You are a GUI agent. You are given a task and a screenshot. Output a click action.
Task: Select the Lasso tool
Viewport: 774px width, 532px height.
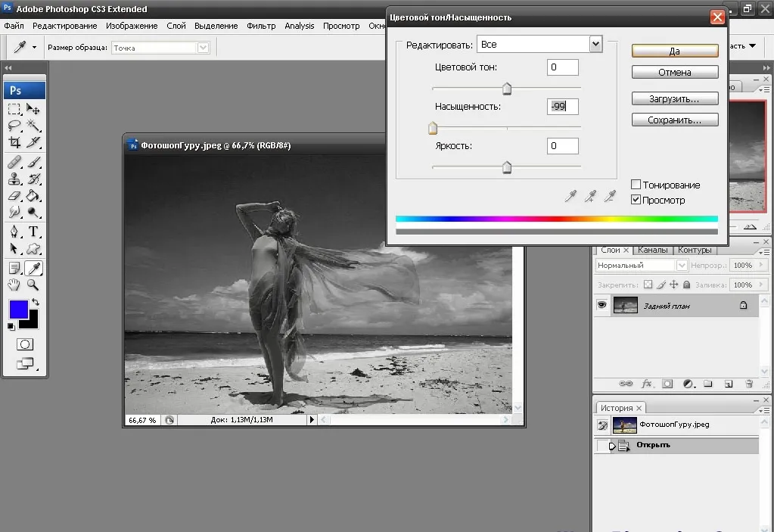click(x=15, y=126)
